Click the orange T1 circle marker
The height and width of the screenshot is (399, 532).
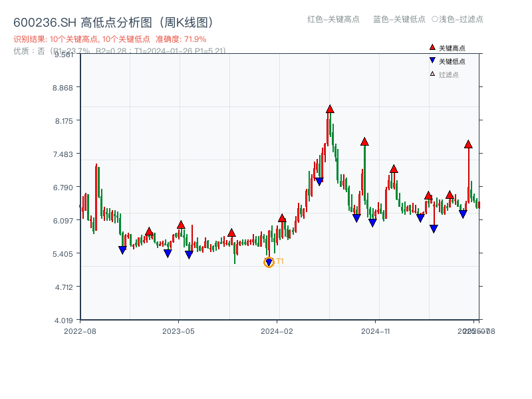click(269, 262)
